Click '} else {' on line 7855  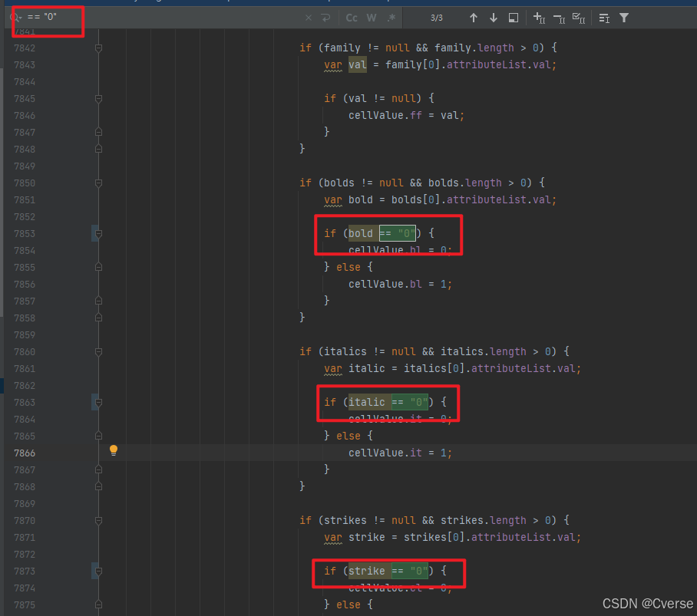tap(348, 268)
